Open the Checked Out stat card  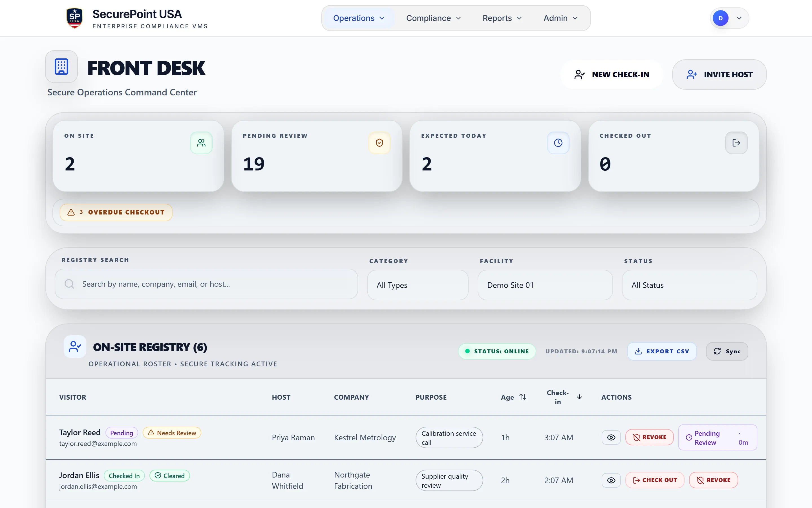673,156
